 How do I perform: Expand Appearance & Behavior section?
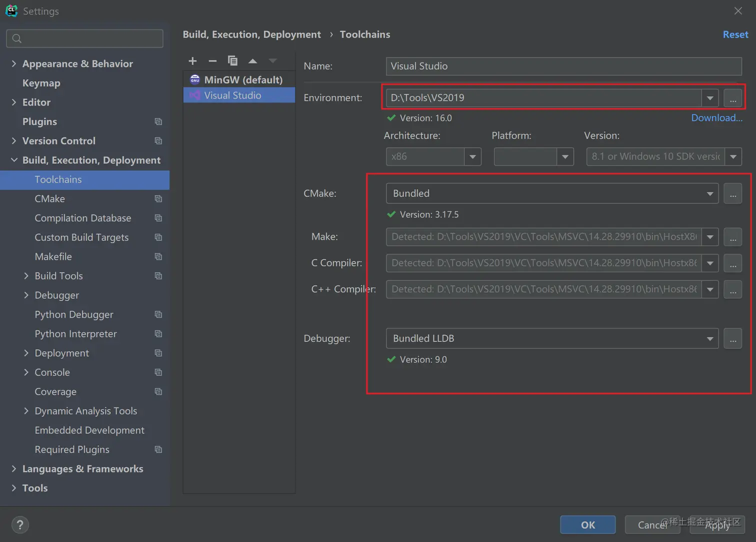click(x=14, y=64)
